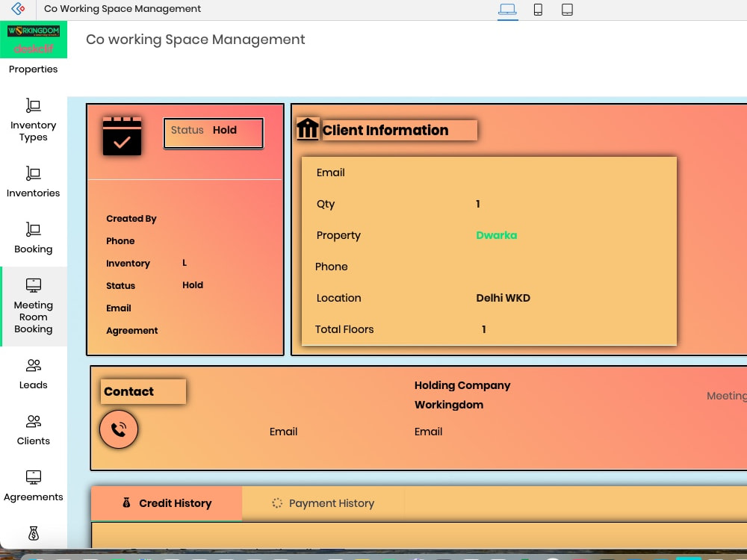Click the Contact heading label
The image size is (747, 560).
pyautogui.click(x=128, y=391)
